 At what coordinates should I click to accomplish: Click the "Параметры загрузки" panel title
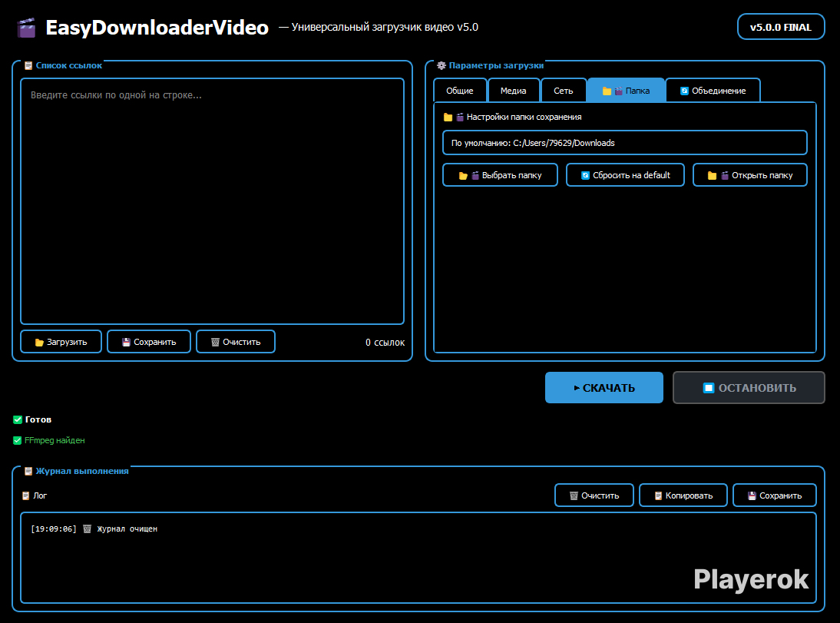coord(496,65)
